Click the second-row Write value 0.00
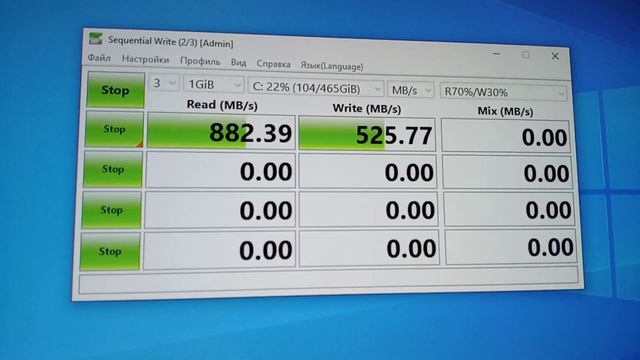The image size is (640, 360). click(x=367, y=172)
